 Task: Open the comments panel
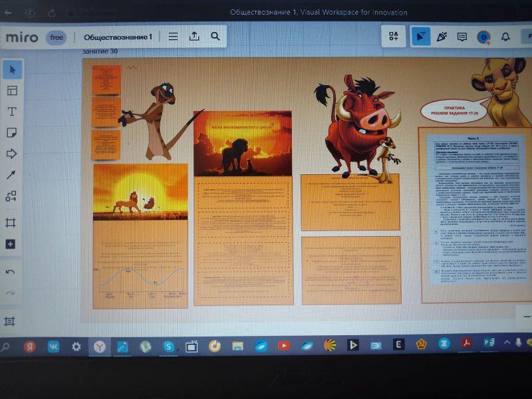coord(462,37)
